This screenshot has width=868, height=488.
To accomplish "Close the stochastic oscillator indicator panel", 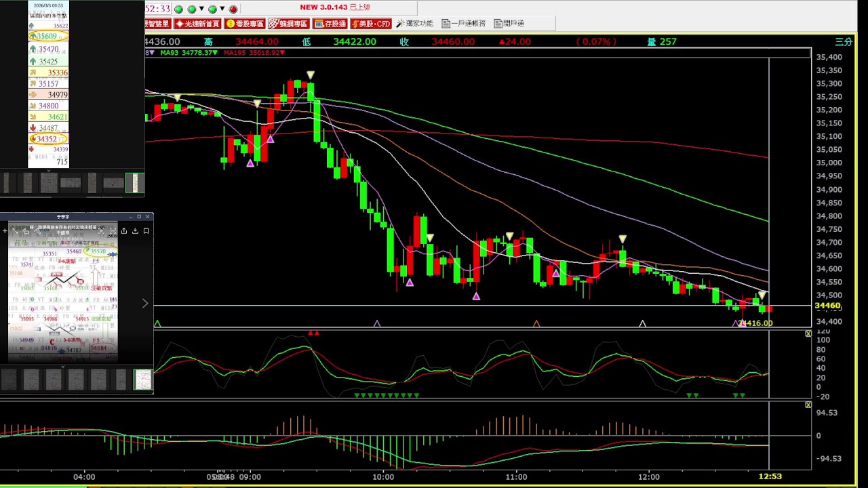I will (x=808, y=334).
